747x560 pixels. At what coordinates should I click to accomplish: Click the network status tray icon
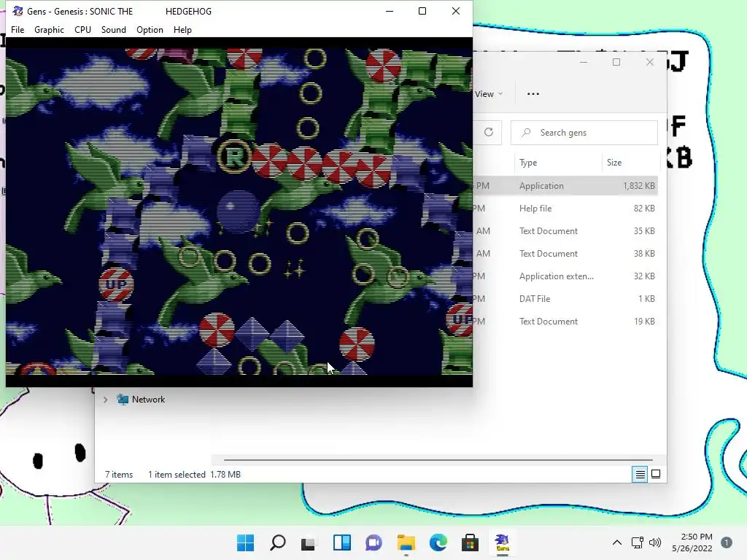(638, 542)
